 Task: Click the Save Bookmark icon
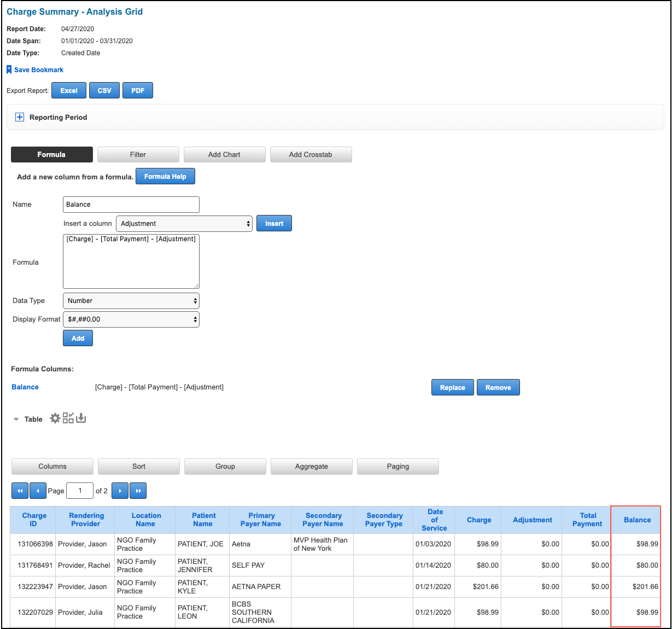point(9,70)
